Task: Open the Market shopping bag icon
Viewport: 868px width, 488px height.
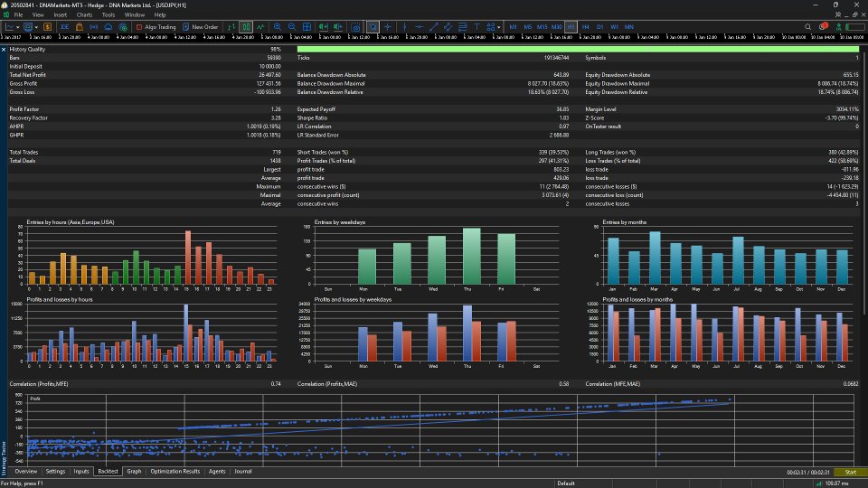Action: [80, 26]
